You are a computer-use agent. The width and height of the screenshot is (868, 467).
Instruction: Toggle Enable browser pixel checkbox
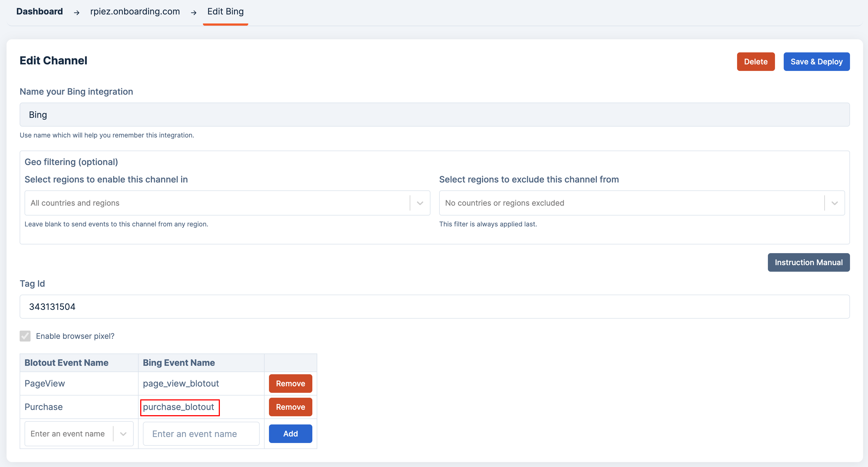[x=25, y=336]
